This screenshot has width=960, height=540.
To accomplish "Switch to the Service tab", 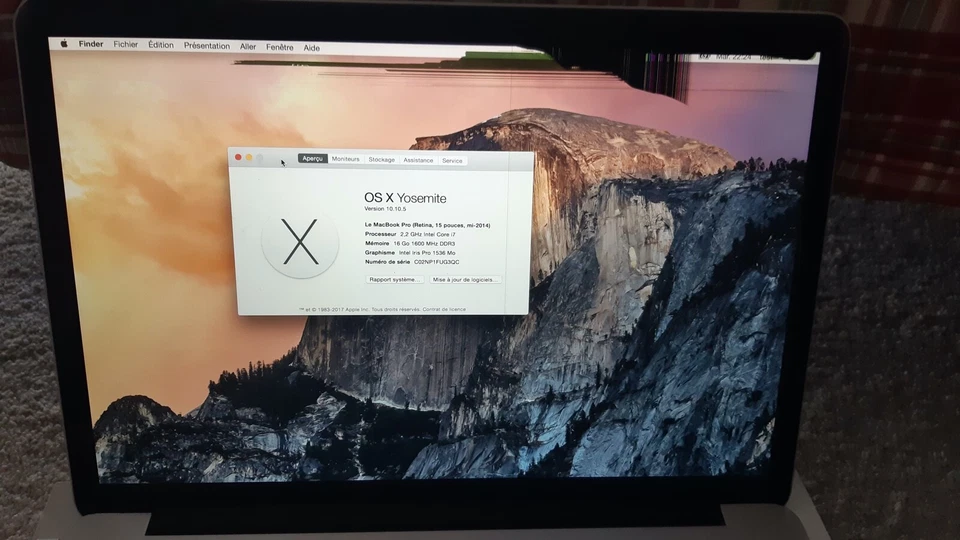I will pos(452,161).
